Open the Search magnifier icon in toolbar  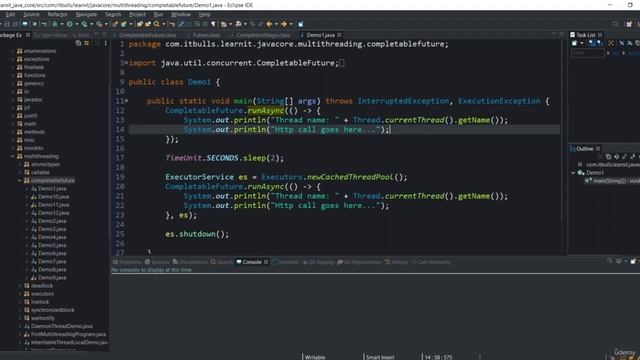(157, 24)
